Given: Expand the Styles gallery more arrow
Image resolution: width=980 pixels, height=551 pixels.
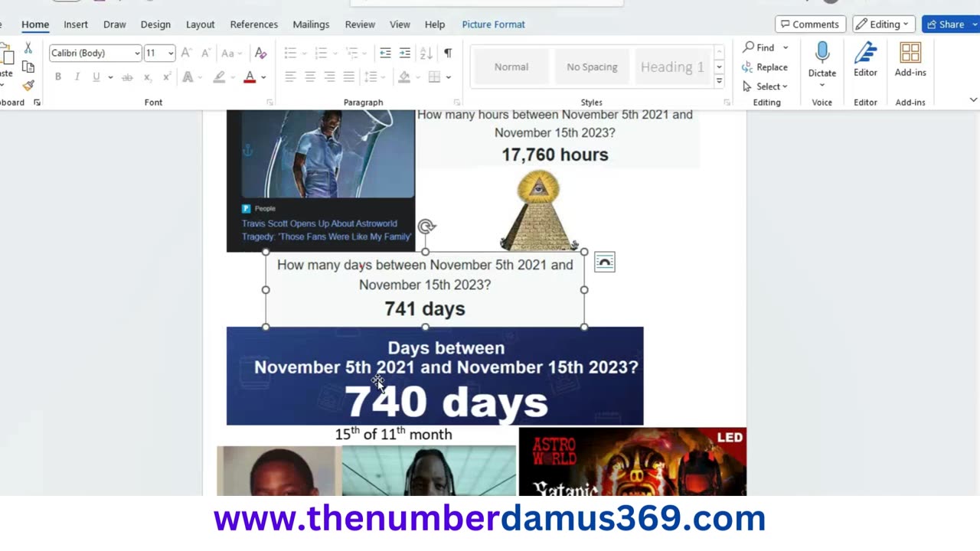Looking at the screenshot, I should point(719,81).
